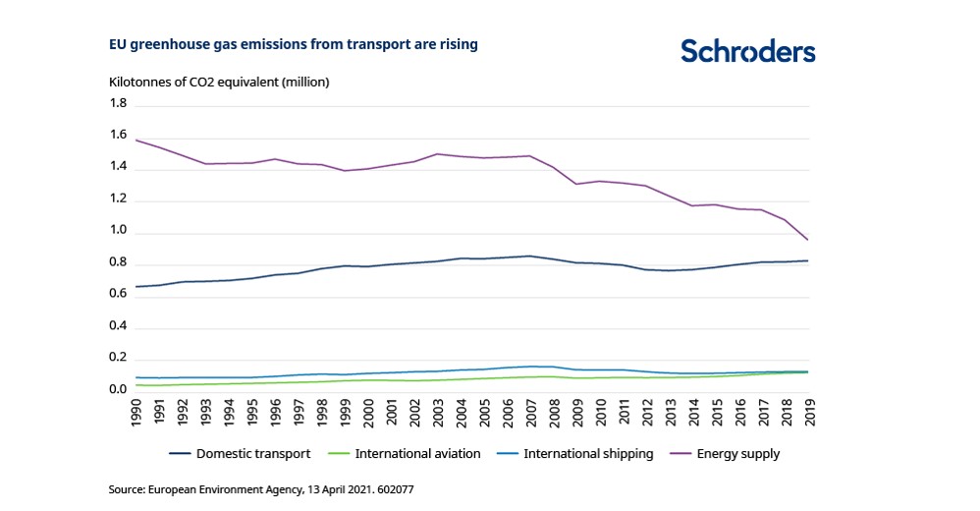
Task: Toggle the Energy supply legend label
Action: click(x=738, y=454)
